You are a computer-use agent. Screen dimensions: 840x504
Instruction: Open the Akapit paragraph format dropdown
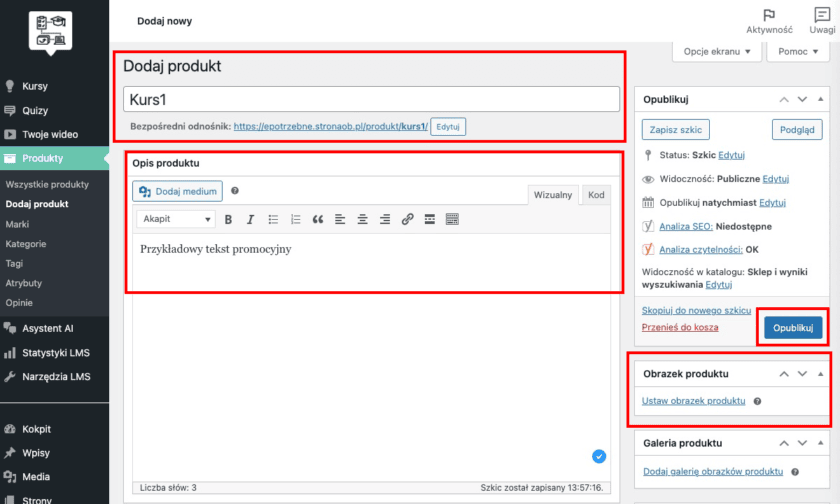176,219
